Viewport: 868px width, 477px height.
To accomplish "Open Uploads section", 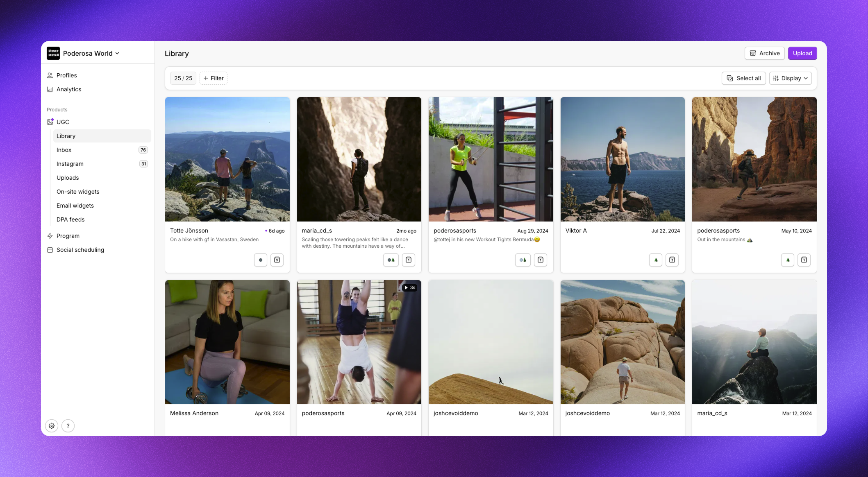I will (102, 178).
